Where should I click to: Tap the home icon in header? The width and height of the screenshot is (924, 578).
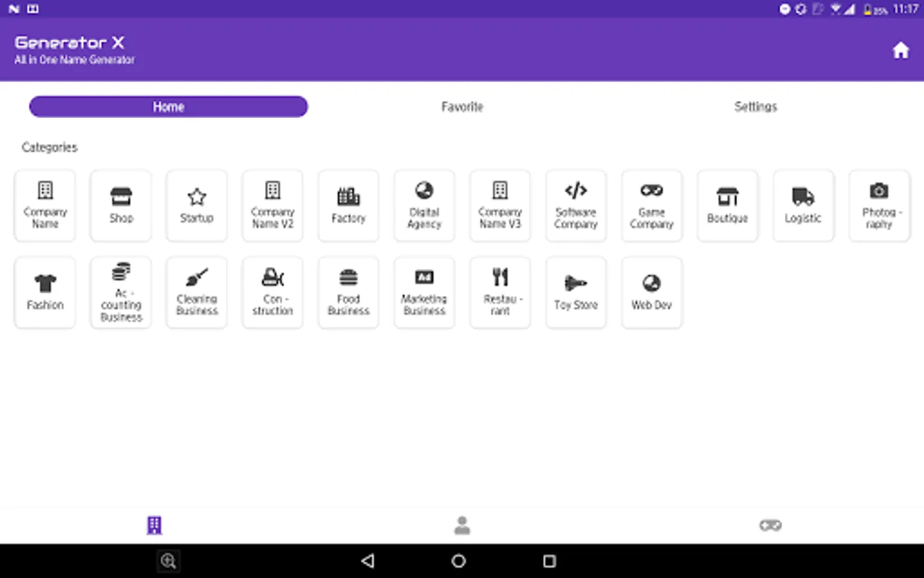coord(901,50)
